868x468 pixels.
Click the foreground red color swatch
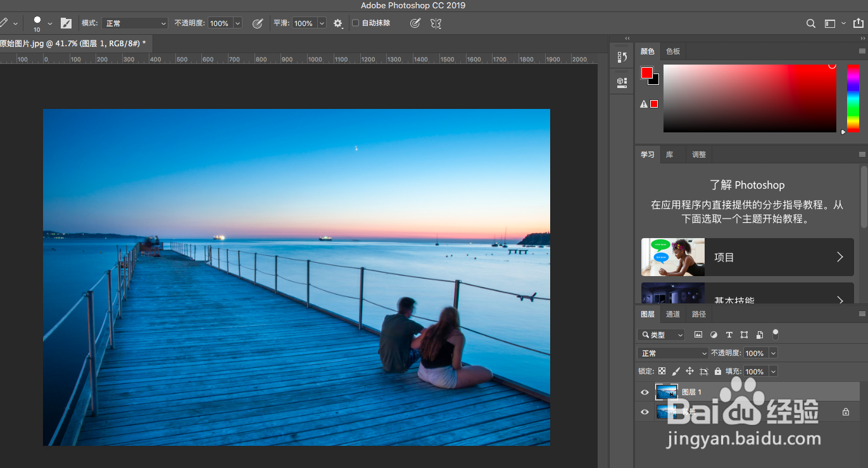[x=646, y=73]
